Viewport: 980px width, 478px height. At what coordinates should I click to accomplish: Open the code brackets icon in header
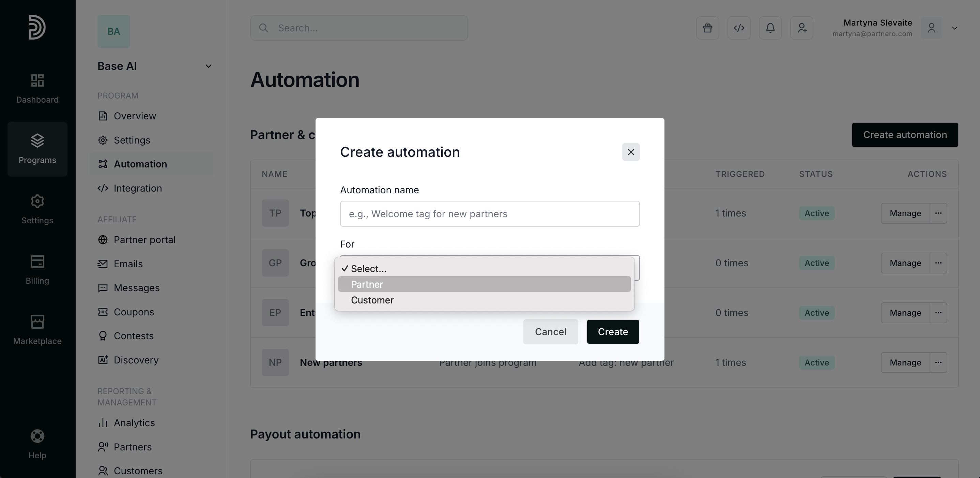pos(738,28)
